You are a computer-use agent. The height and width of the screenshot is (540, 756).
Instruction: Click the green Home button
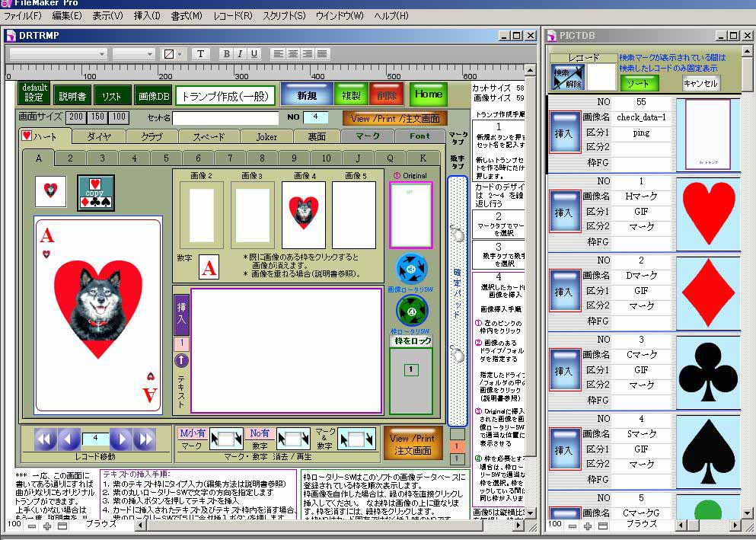[x=429, y=94]
